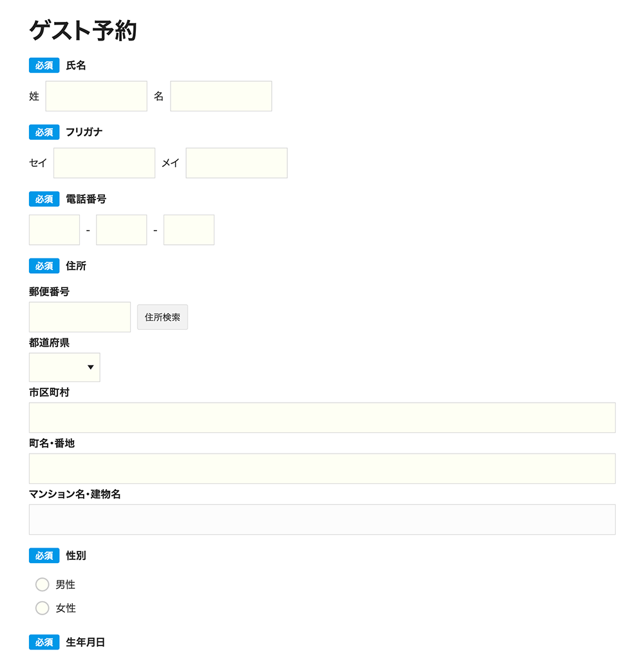Click the last phone number box
This screenshot has height=652, width=644.
(x=189, y=230)
